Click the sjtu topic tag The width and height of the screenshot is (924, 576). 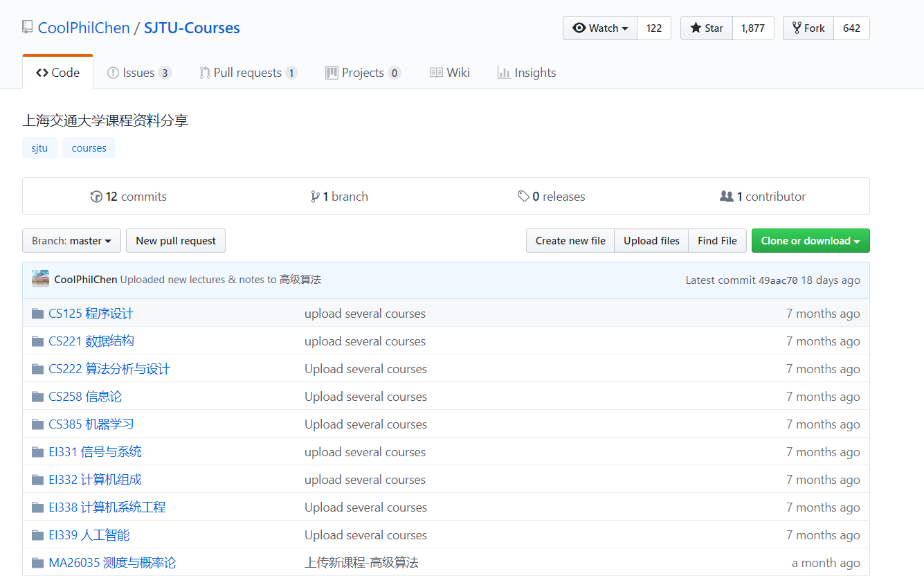pyautogui.click(x=39, y=148)
